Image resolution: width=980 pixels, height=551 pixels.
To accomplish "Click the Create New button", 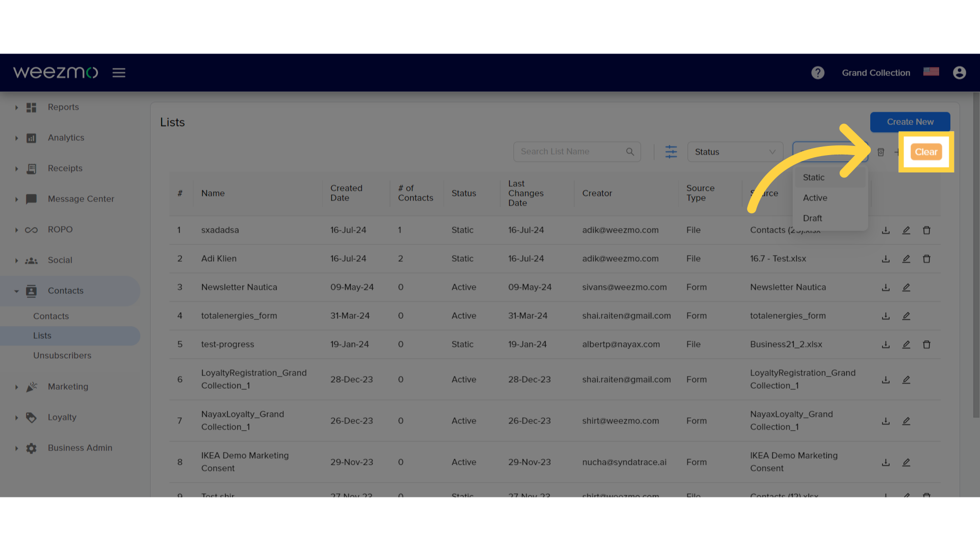I will tap(910, 122).
